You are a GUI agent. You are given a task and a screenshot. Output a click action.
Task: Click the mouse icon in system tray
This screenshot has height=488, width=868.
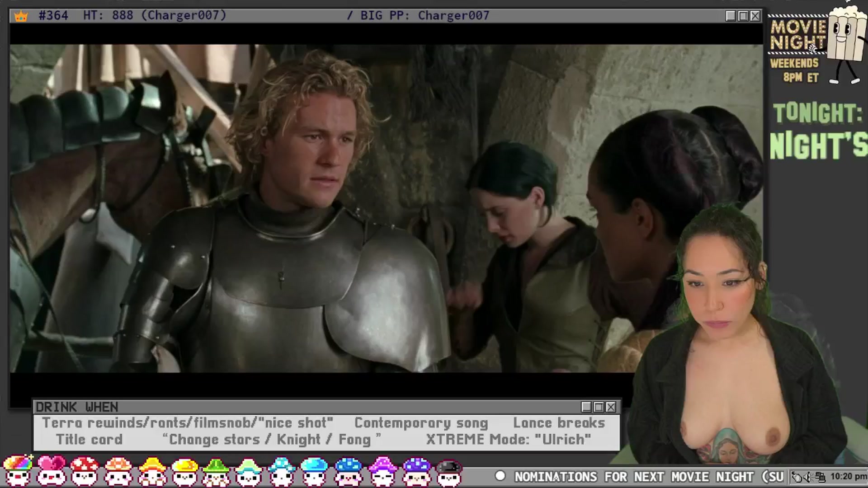click(798, 477)
